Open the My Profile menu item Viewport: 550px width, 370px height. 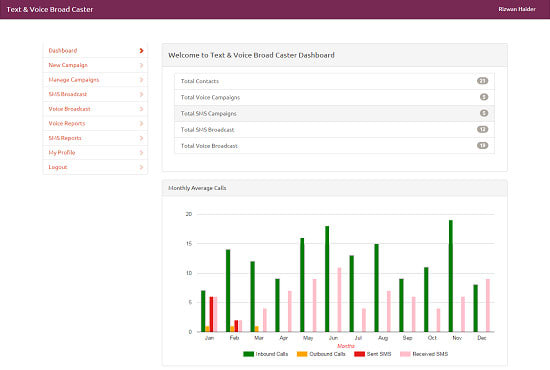95,153
